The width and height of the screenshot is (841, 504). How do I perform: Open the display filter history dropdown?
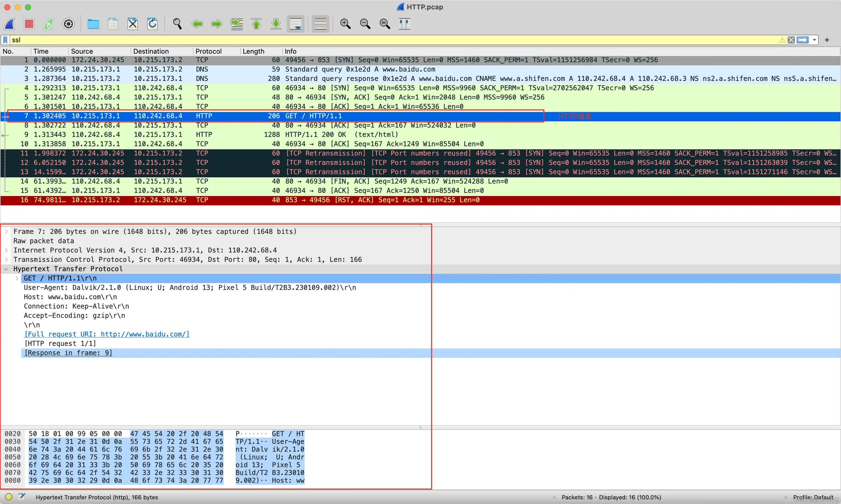click(814, 40)
